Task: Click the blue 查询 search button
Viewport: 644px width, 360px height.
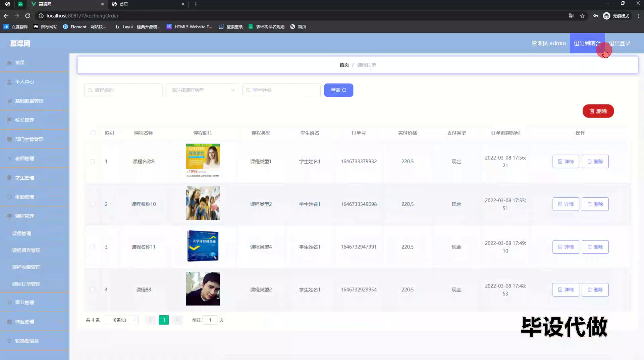Action: point(338,90)
